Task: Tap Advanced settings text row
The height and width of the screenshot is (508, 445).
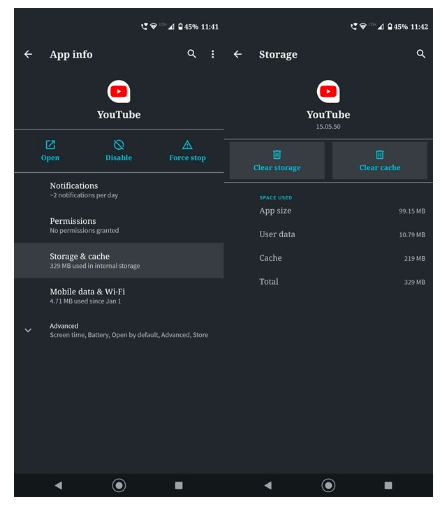Action: (129, 330)
